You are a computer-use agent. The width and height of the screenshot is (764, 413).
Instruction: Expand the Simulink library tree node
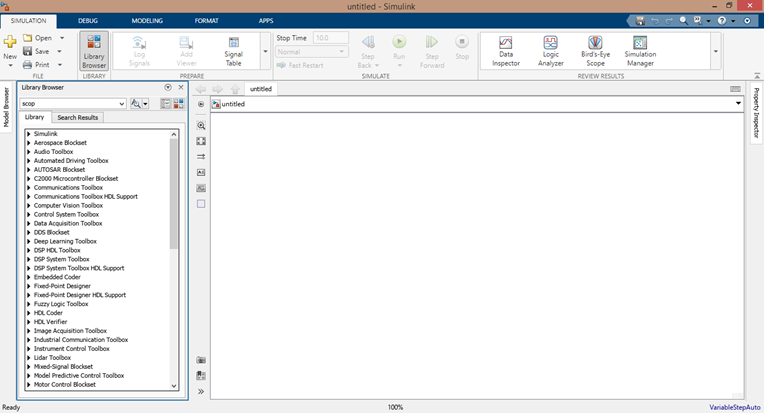coord(28,133)
